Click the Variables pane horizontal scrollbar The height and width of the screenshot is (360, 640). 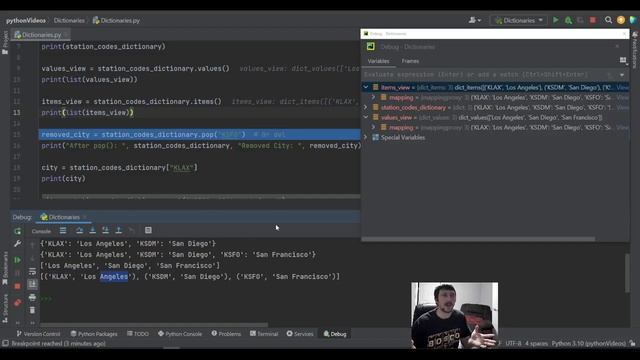coord(478,239)
